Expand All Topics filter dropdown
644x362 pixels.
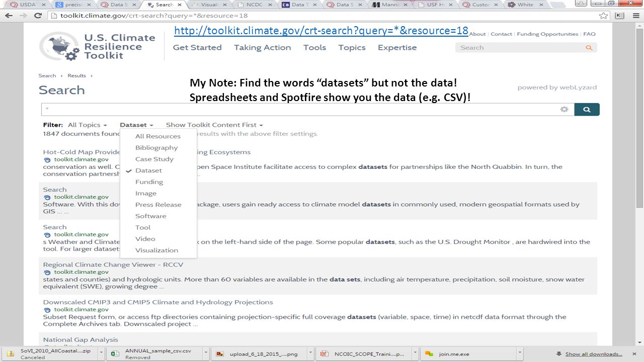pyautogui.click(x=87, y=125)
